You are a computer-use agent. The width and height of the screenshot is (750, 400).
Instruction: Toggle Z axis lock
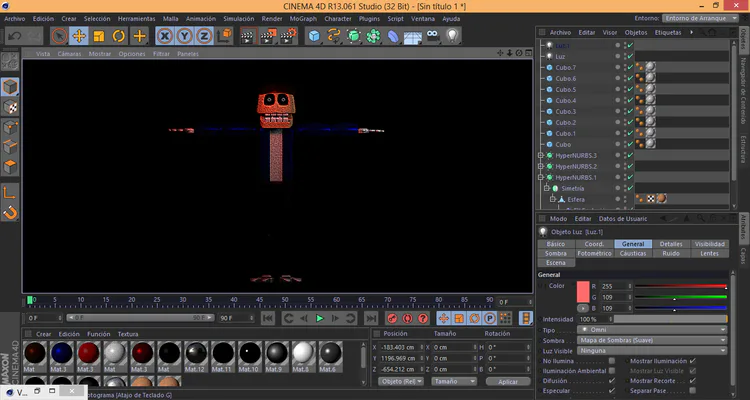click(204, 36)
